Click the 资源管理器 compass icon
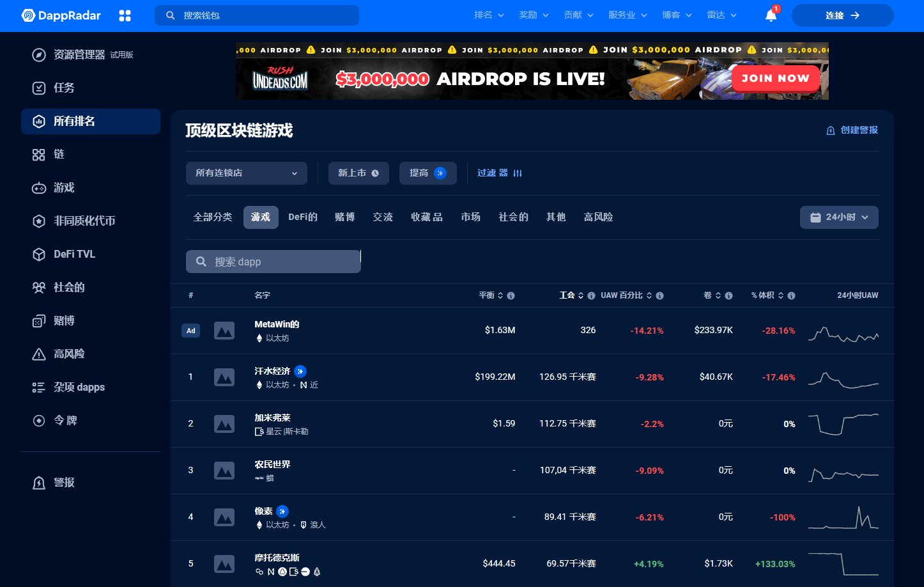The image size is (924, 587). (x=39, y=55)
